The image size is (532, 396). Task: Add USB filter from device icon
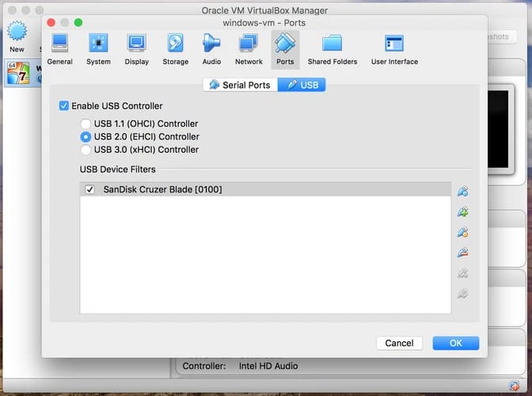[x=463, y=211]
